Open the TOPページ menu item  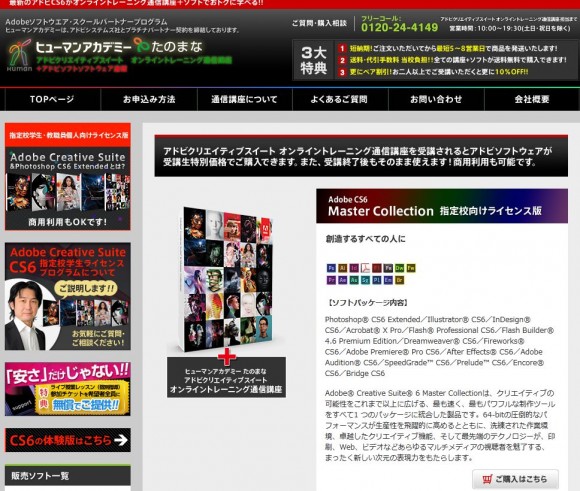tap(52, 99)
